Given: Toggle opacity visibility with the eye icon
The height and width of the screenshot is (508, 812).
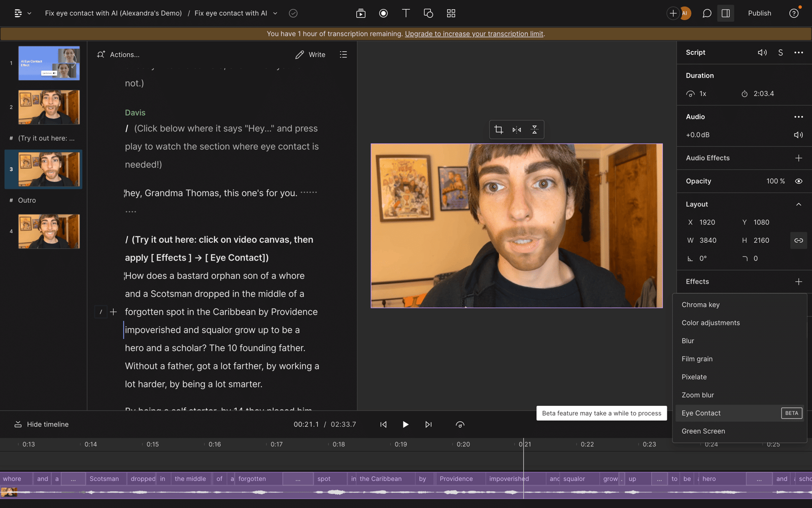Looking at the screenshot, I should tap(798, 181).
